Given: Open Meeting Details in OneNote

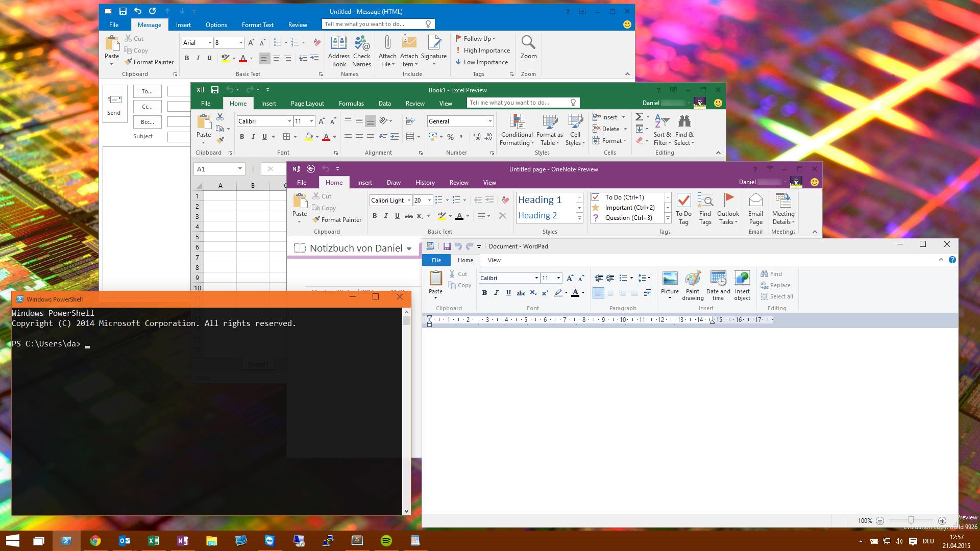Looking at the screenshot, I should (783, 209).
